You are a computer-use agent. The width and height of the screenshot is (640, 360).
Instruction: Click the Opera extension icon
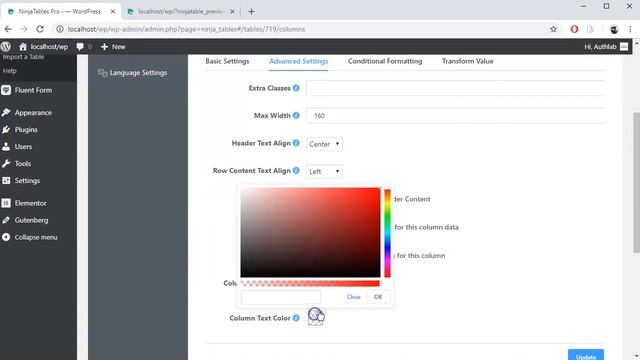tap(574, 29)
